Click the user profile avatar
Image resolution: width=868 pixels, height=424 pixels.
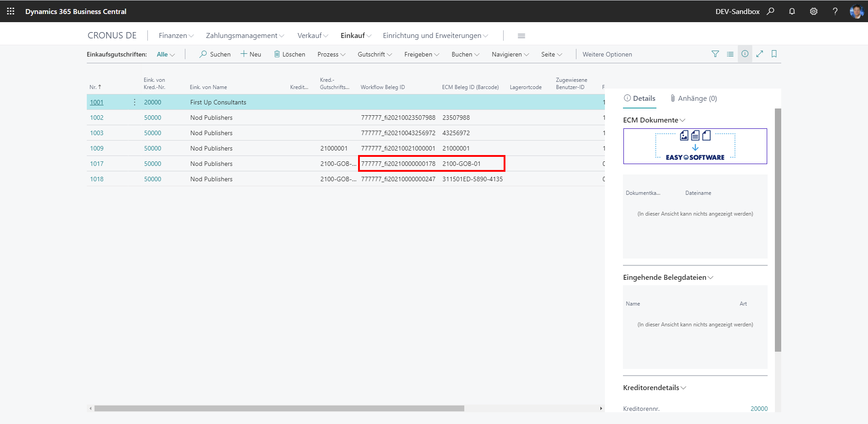tap(856, 11)
